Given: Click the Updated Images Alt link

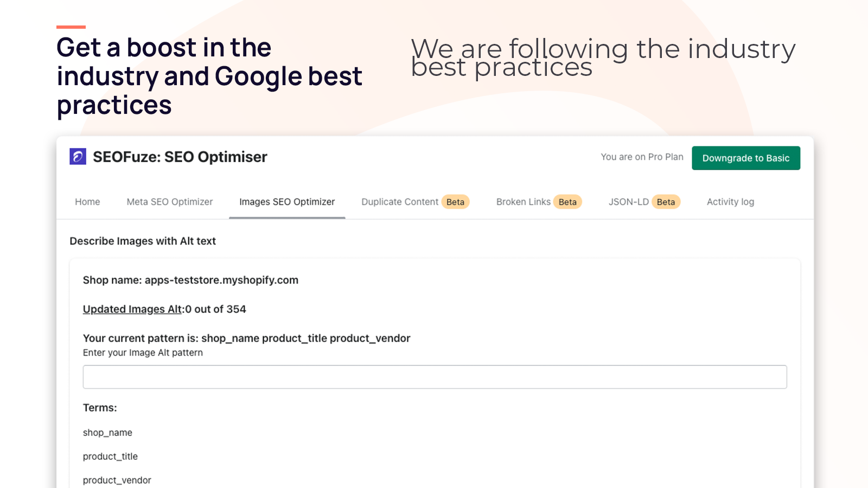Looking at the screenshot, I should pos(132,309).
